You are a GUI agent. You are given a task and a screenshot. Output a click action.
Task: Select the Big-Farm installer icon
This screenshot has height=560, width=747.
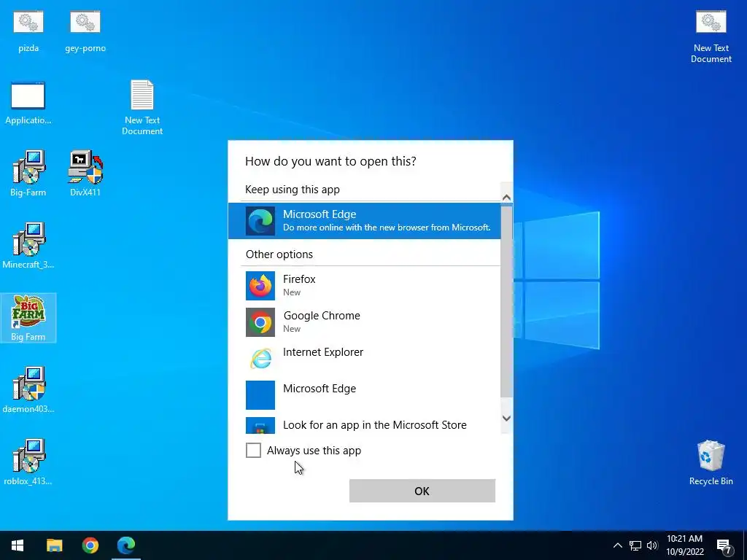pyautogui.click(x=28, y=174)
